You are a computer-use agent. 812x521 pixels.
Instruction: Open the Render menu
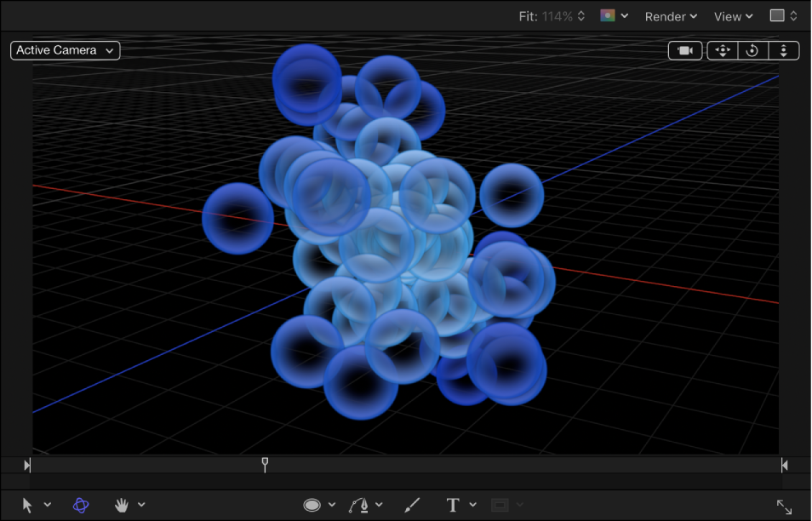[671, 16]
